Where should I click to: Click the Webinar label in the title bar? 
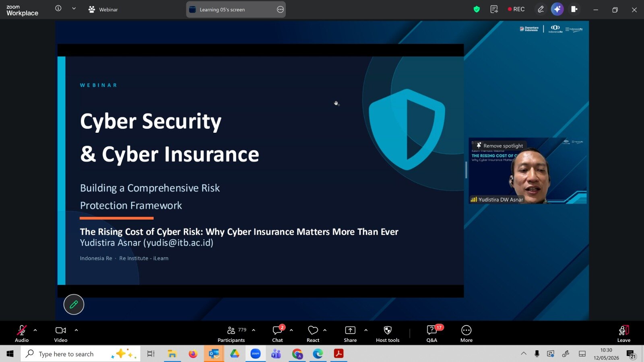[103, 9]
